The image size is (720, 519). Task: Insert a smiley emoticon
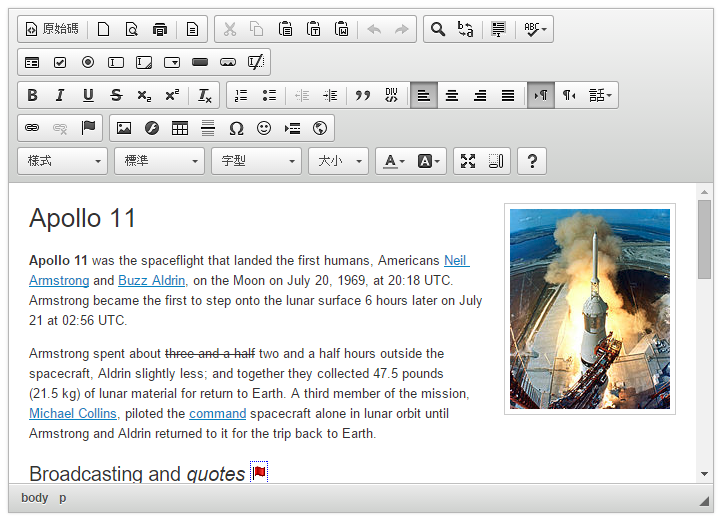(264, 128)
